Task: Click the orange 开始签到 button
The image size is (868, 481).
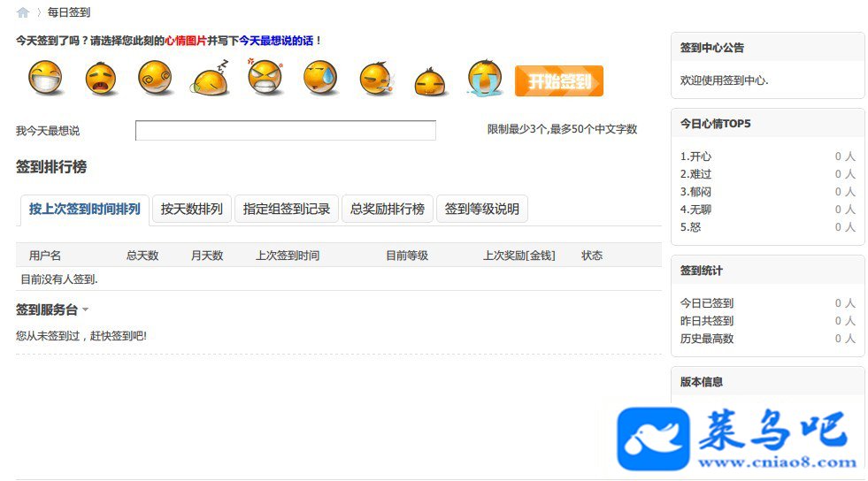Action: pos(559,81)
